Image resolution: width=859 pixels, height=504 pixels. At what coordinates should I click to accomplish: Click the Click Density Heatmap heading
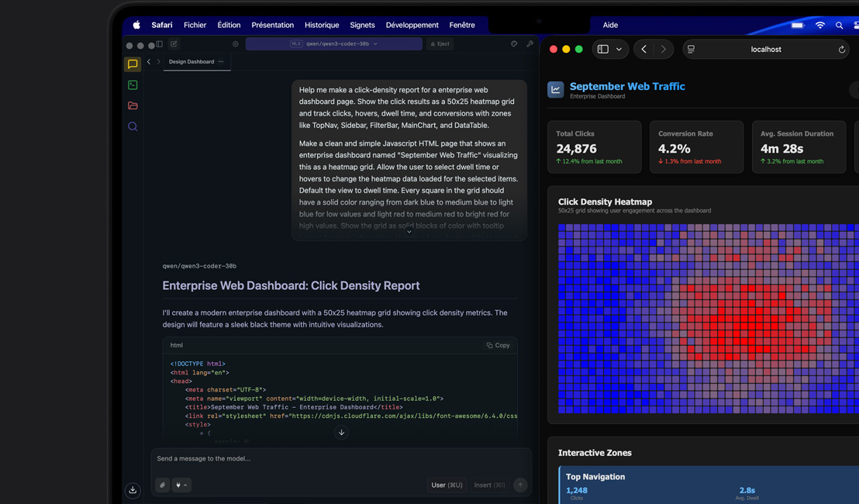pos(605,202)
